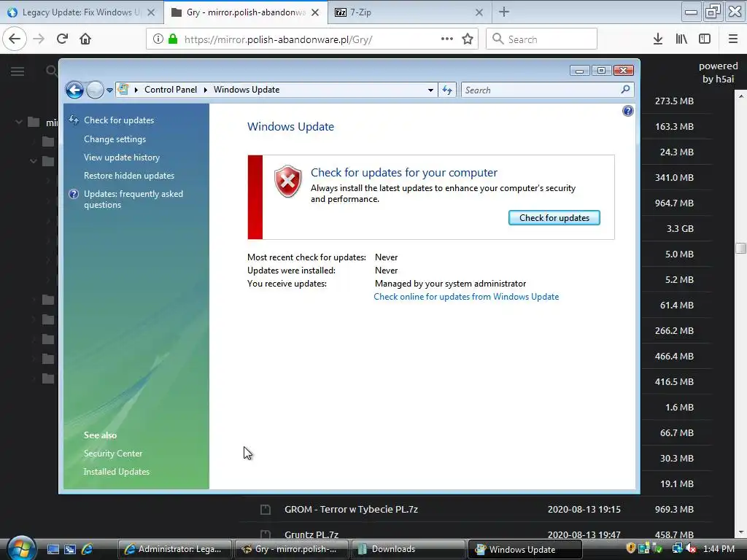Open Updates: frequently asked questions link
747x560 pixels.
point(133,199)
